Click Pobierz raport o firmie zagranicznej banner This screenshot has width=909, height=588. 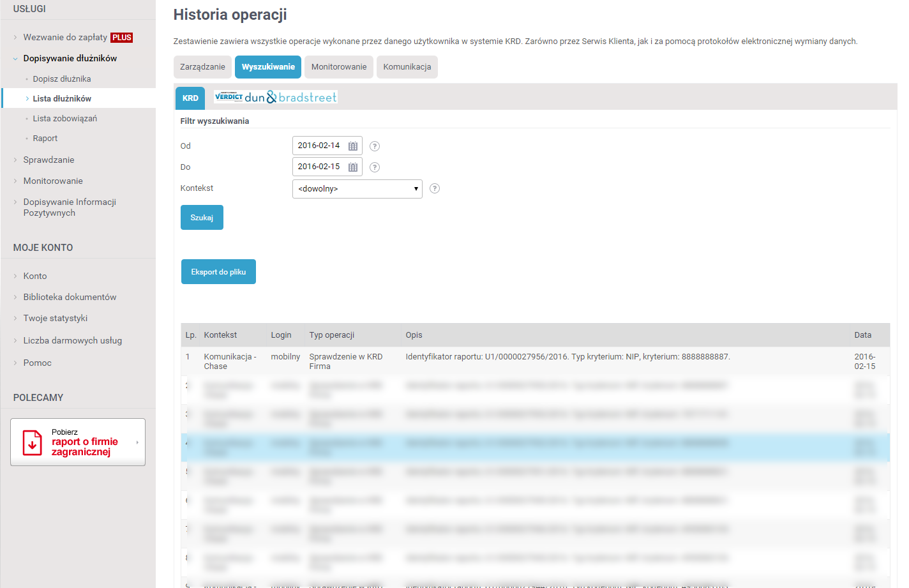[78, 442]
